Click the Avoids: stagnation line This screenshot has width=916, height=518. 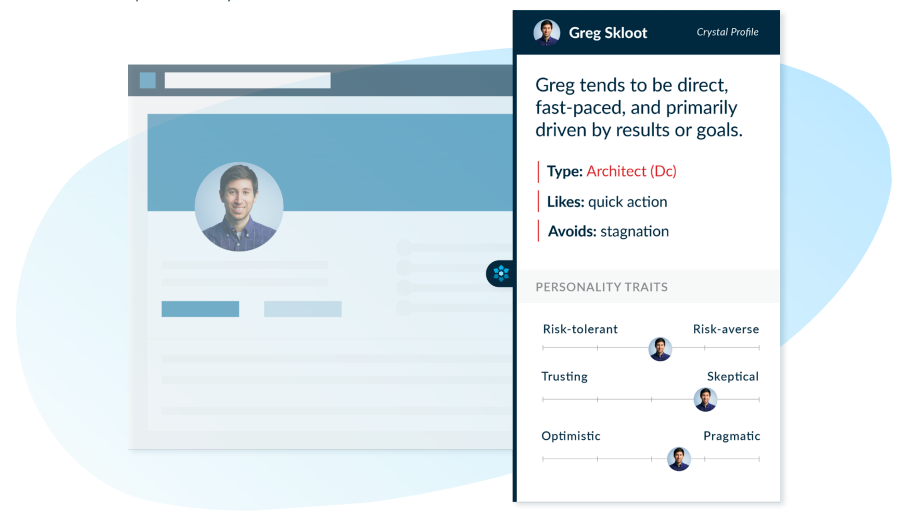(608, 231)
